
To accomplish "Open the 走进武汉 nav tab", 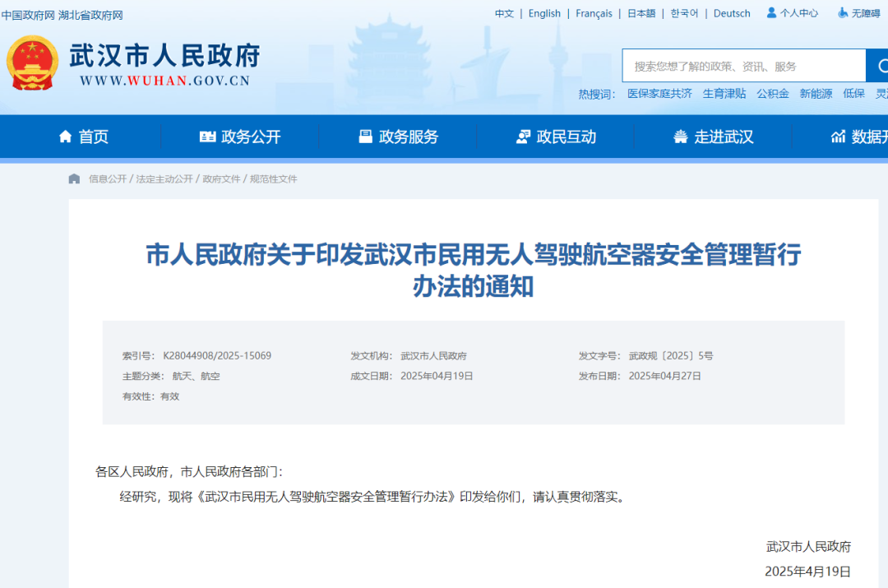I will coord(714,137).
